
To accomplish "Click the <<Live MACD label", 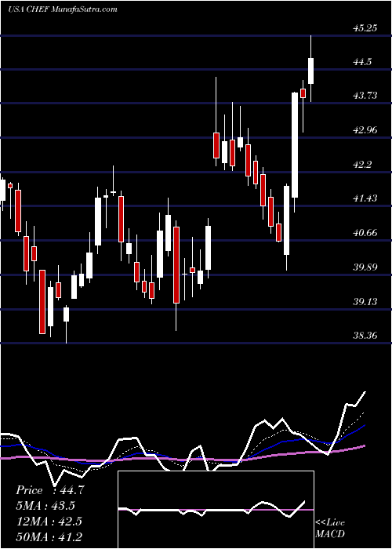I will click(x=330, y=529).
